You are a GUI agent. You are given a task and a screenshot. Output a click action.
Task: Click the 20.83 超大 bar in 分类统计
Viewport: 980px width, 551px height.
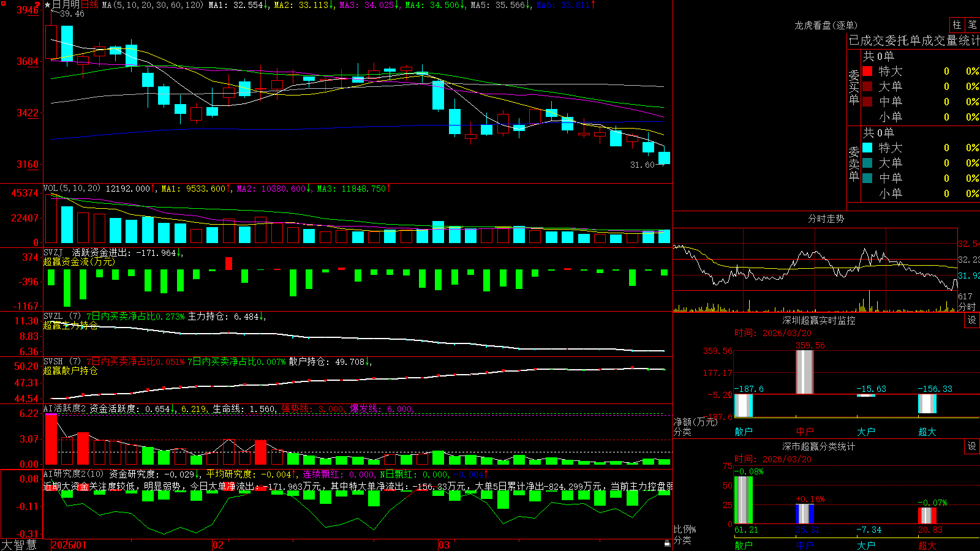[927, 515]
